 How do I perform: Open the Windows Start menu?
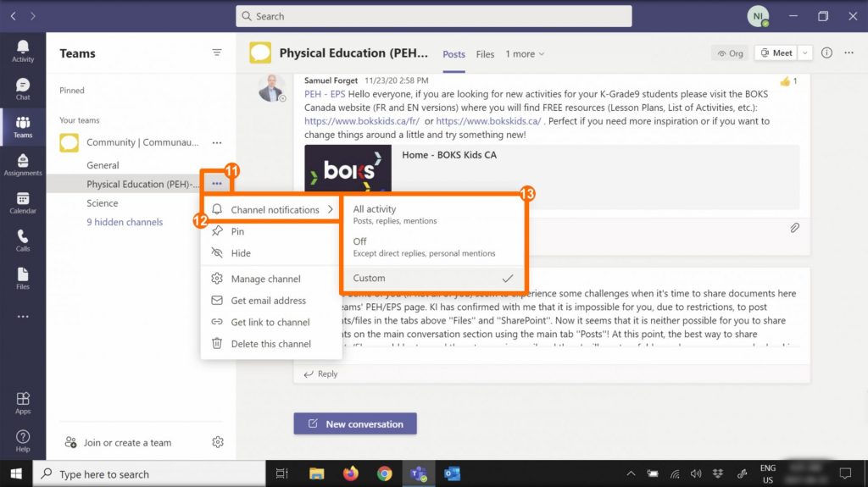pos(16,473)
